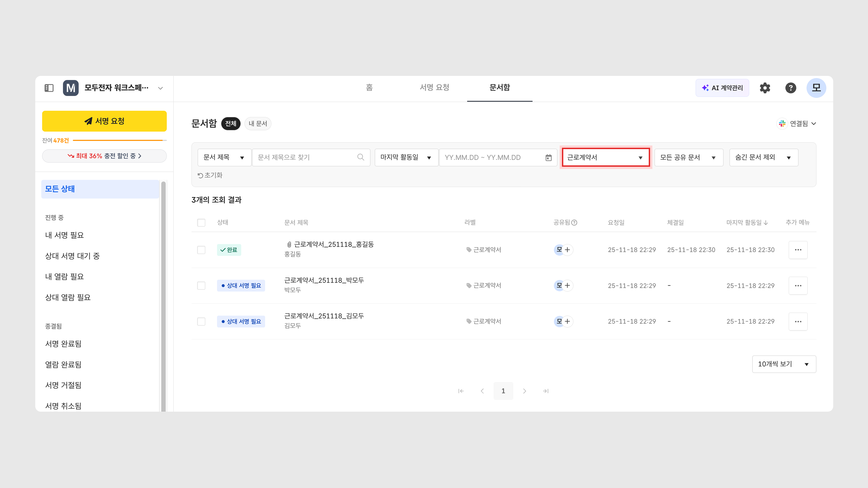This screenshot has width=868, height=488.
Task: Go to last page arrow
Action: pyautogui.click(x=545, y=391)
